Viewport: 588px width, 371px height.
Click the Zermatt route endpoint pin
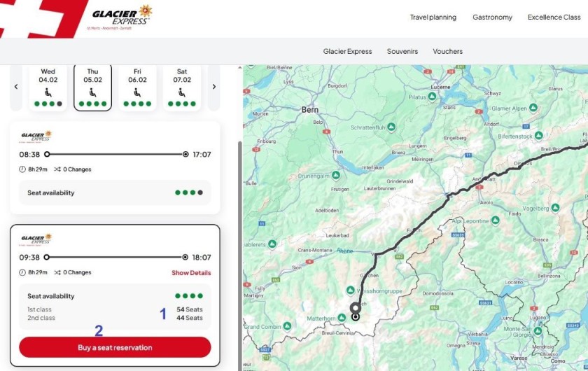point(355,317)
